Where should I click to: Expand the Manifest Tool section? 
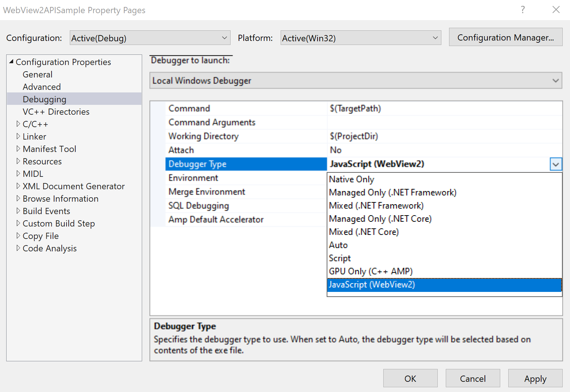pyautogui.click(x=19, y=149)
